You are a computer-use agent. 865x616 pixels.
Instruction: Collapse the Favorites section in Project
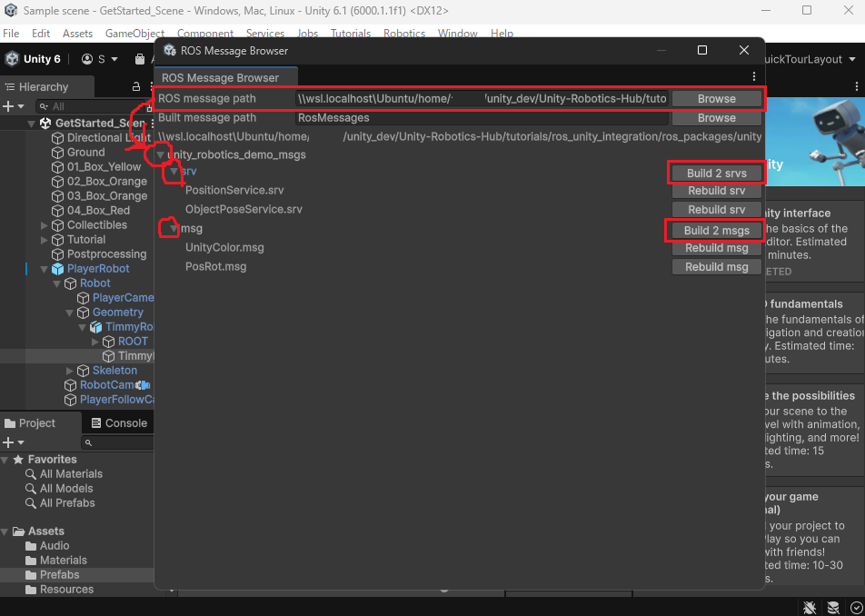5,460
